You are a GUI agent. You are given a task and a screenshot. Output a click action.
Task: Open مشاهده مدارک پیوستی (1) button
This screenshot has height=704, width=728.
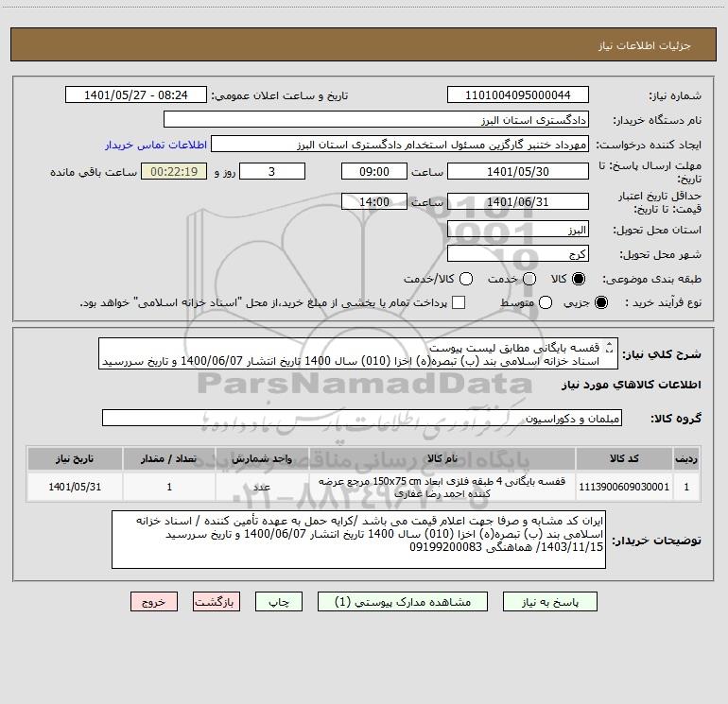(403, 602)
